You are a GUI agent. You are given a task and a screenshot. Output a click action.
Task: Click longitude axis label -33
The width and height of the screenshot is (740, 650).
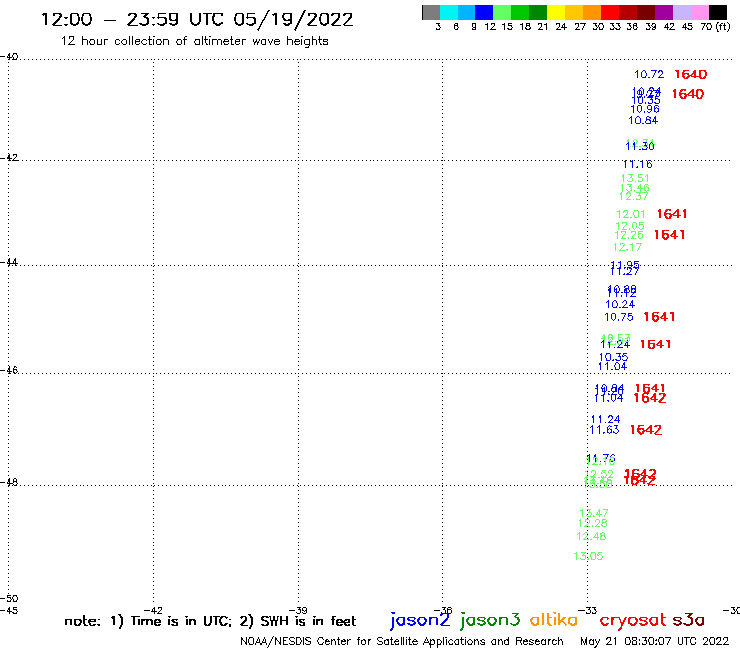(588, 611)
